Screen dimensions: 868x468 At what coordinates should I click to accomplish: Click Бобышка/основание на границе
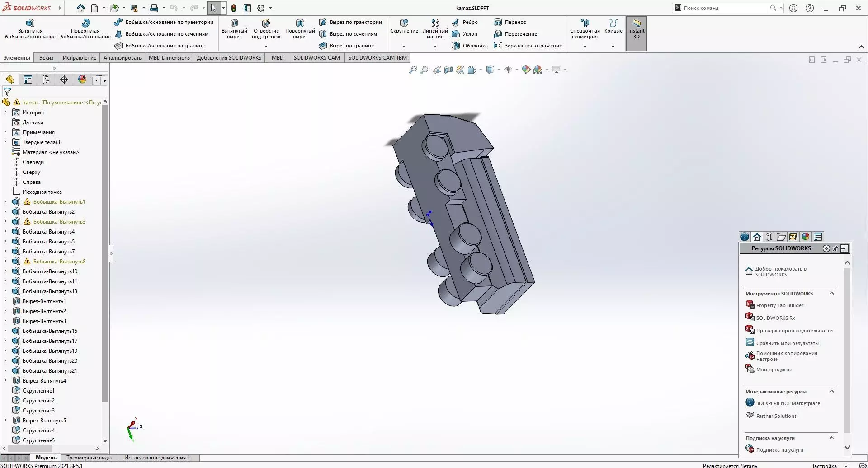[160, 46]
